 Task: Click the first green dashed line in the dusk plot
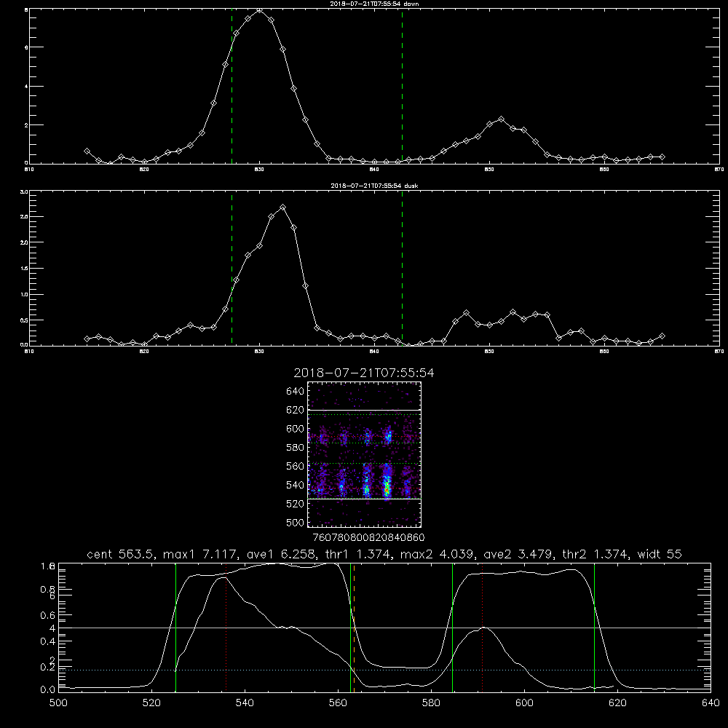(x=232, y=269)
